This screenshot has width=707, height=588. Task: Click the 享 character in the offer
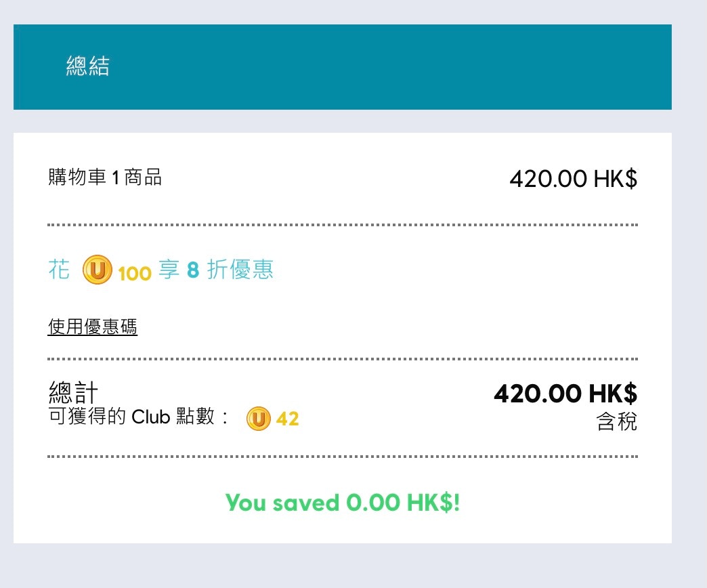[169, 271]
